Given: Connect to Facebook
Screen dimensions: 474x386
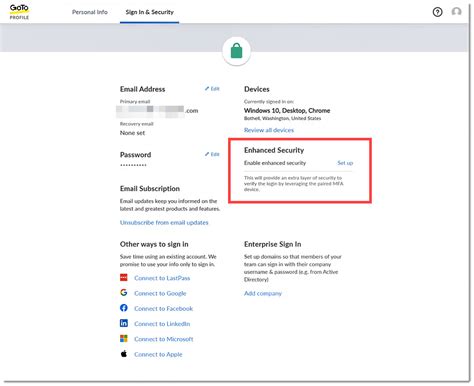Looking at the screenshot, I should (163, 309).
